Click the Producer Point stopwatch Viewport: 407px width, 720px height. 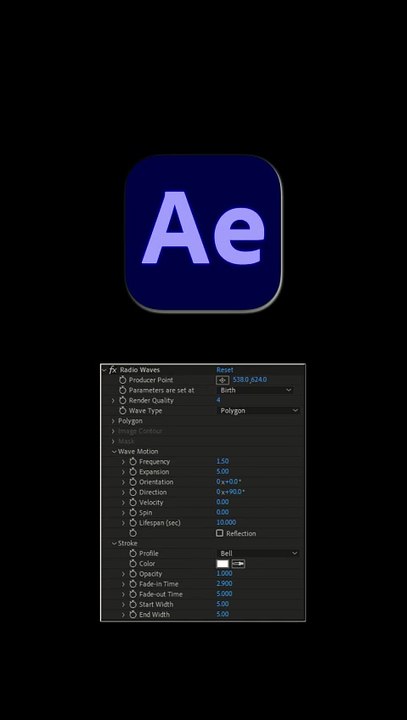click(x=123, y=380)
